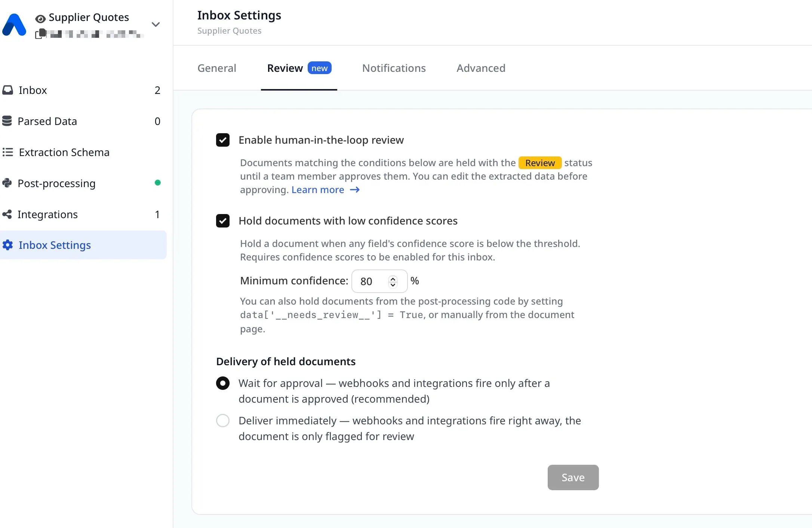This screenshot has height=528, width=812.
Task: Click the 'Inbox Settings' page heading
Action: [239, 15]
